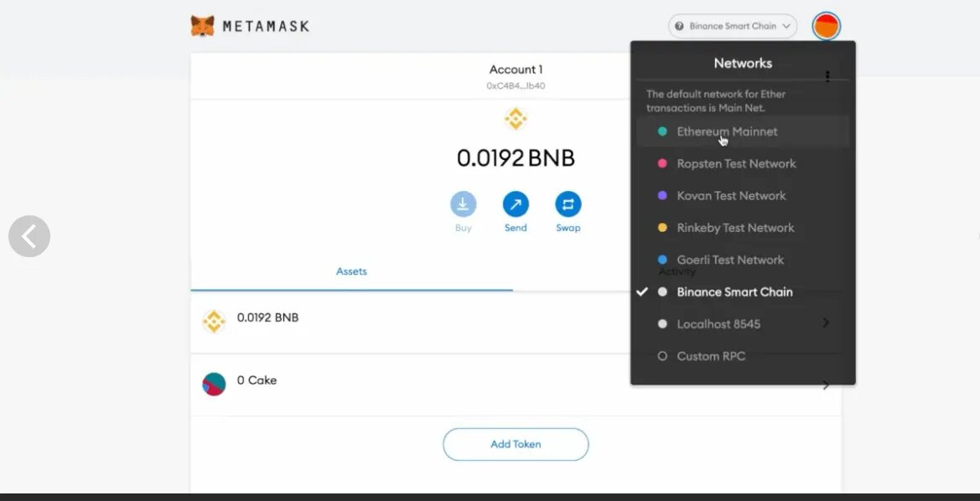Screen dimensions: 980x501
Task: Expand the BNB row chevron
Action: 827,323
